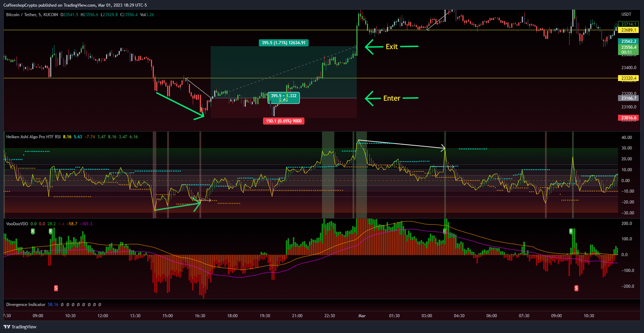
Task: Click the 100.0 VooDooVDO axis label
Action: pos(627,239)
